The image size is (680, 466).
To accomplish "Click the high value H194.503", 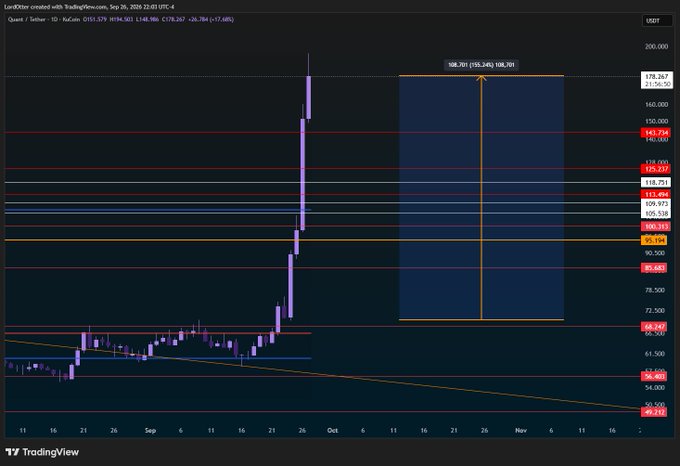I will [x=121, y=20].
